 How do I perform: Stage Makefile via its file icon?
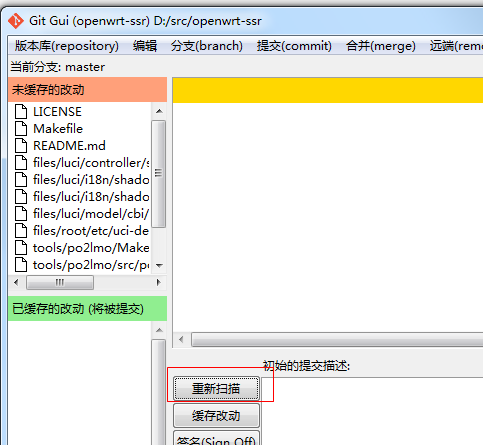click(21, 128)
